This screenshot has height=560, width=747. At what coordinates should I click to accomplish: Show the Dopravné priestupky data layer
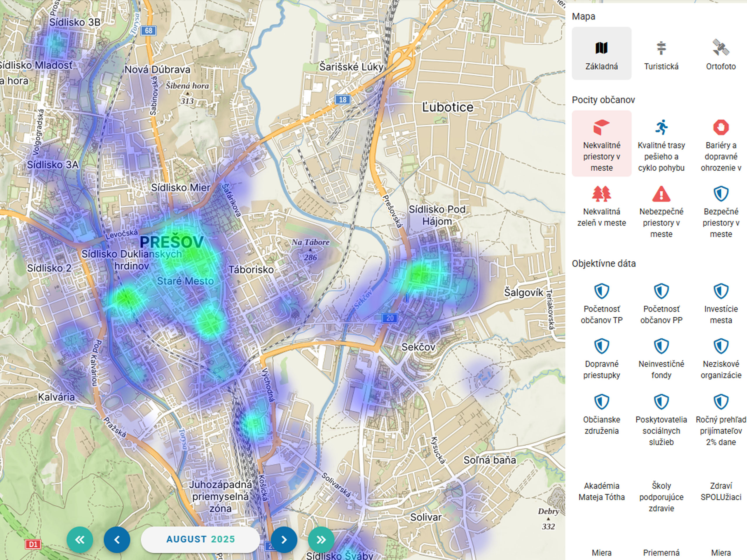tap(601, 359)
